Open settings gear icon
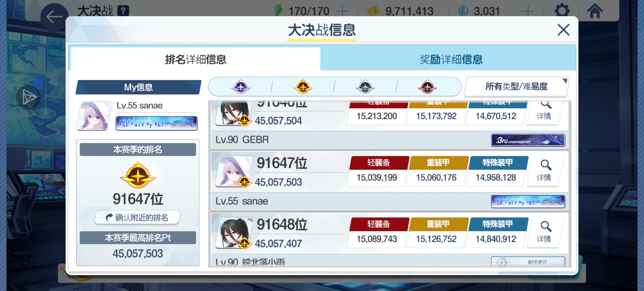The width and height of the screenshot is (644, 291). [x=562, y=10]
